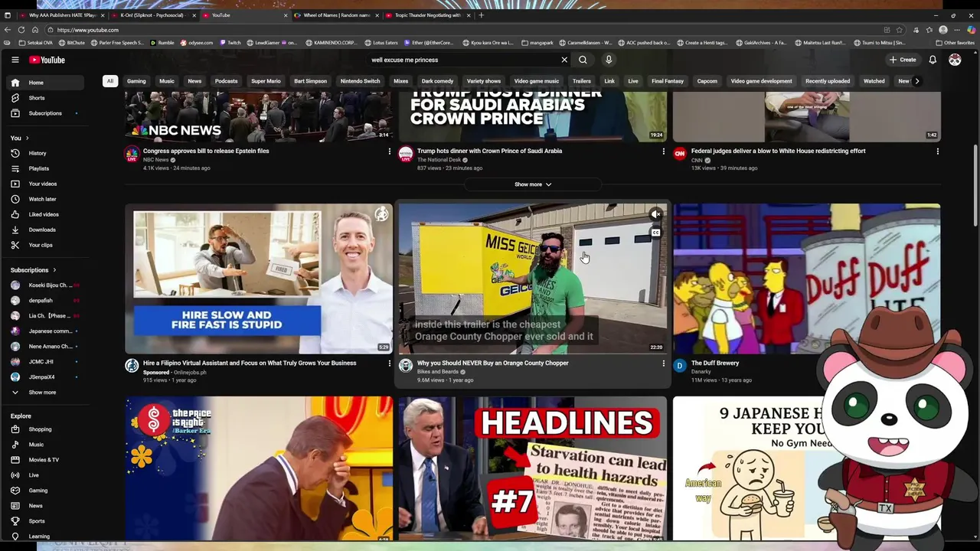Screen dimensions: 980x551
Task: Click the YouTube search input field
Action: 463,60
